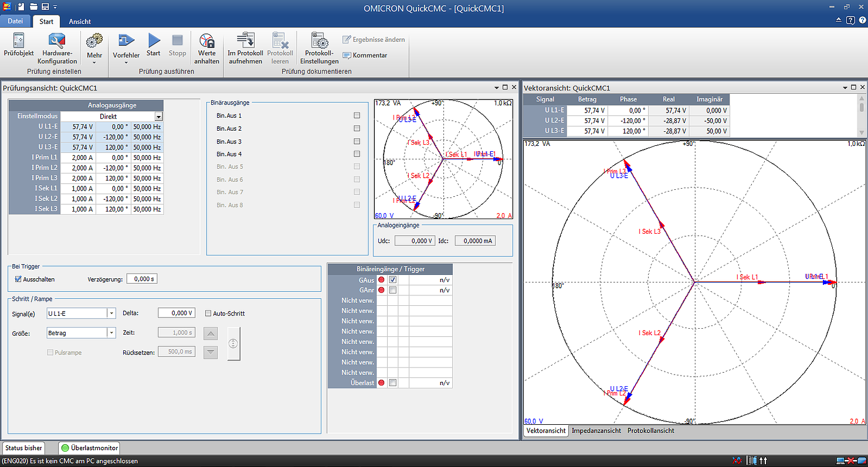Maximize the Vektoransicht panel
Screen dimensions: 868x467
point(855,87)
